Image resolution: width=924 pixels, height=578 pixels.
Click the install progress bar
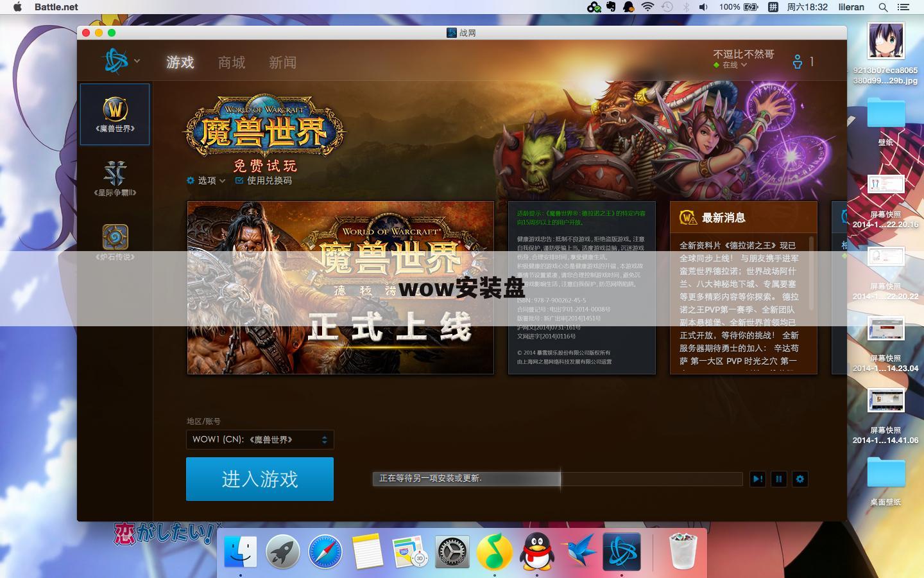pyautogui.click(x=558, y=478)
